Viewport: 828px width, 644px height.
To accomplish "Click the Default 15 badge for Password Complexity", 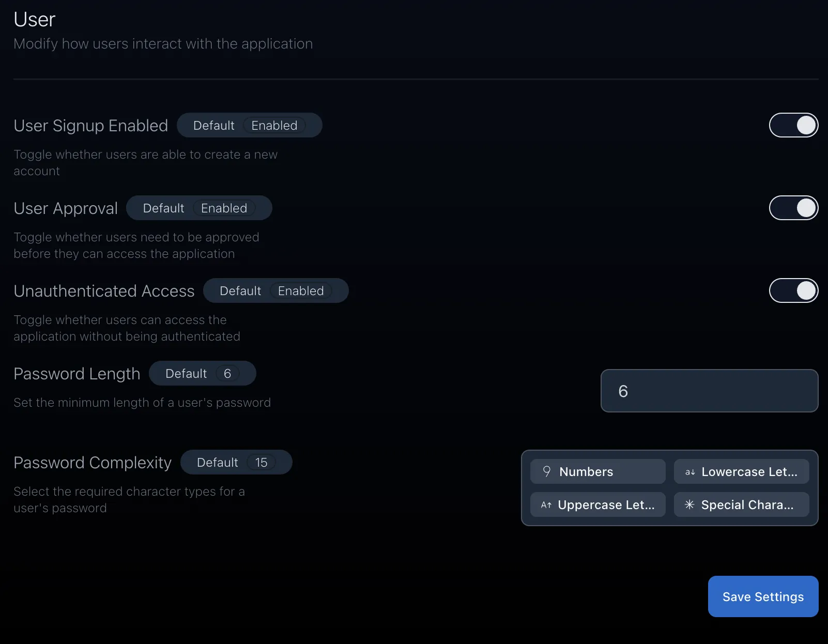I will tap(236, 462).
